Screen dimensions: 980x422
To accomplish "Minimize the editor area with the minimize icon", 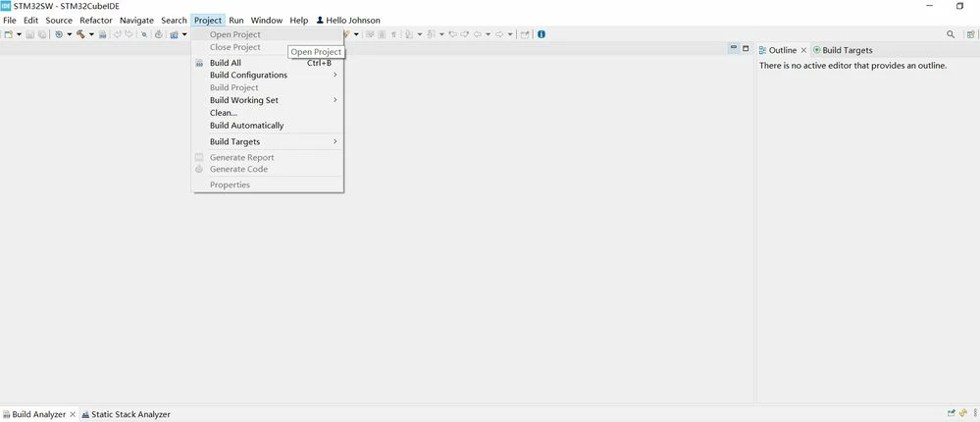I will coord(735,48).
